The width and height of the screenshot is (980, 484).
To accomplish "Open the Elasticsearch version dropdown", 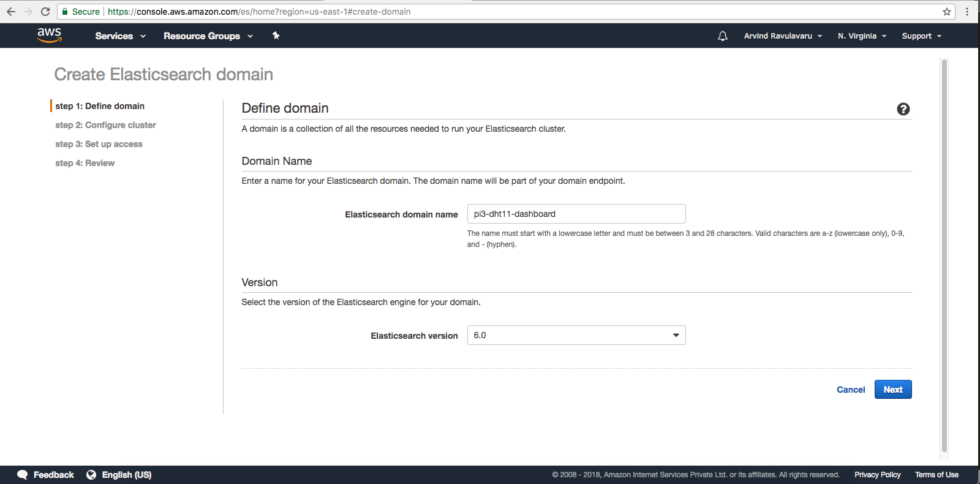I will tap(576, 335).
